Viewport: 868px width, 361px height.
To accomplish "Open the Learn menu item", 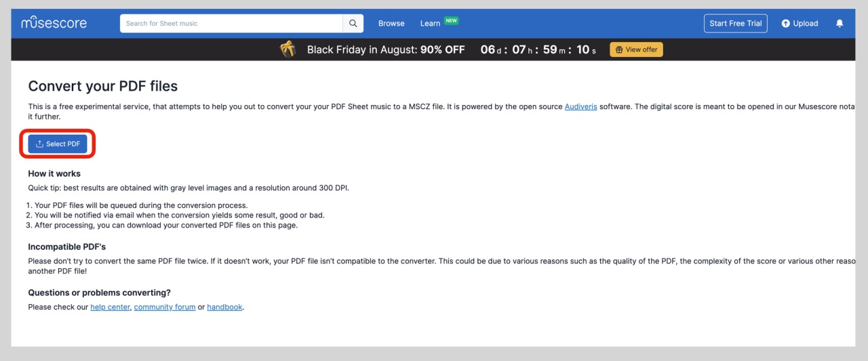I will pos(430,23).
